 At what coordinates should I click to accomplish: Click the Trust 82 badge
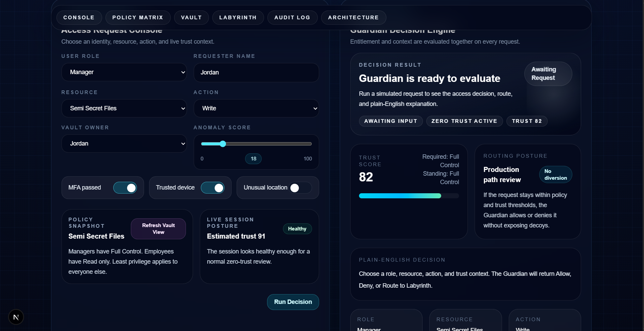coord(527,121)
